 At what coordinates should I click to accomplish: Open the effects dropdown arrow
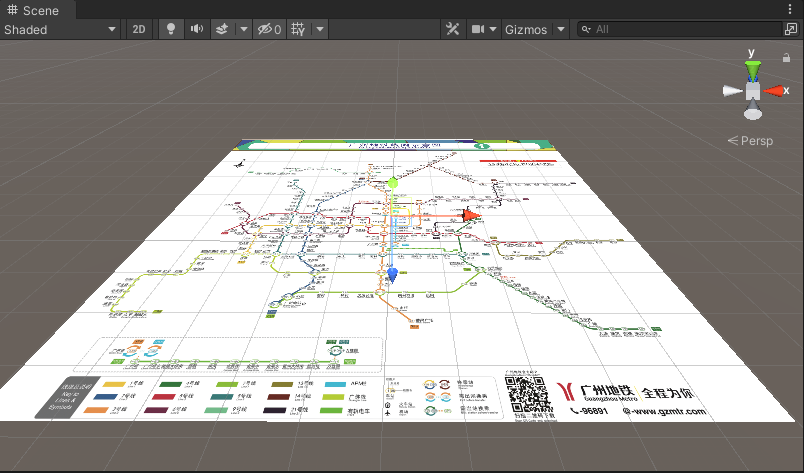tap(244, 29)
